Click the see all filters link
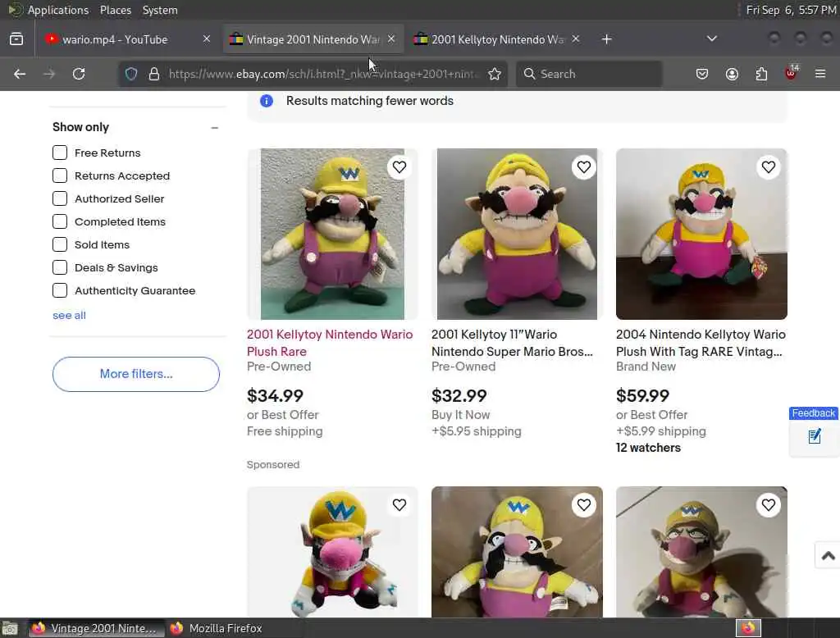 click(69, 316)
